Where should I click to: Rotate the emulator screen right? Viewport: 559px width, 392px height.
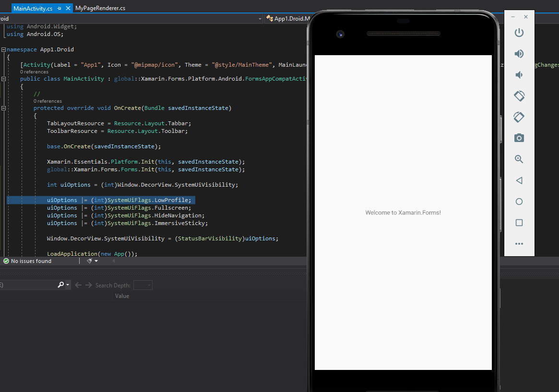[x=519, y=117]
